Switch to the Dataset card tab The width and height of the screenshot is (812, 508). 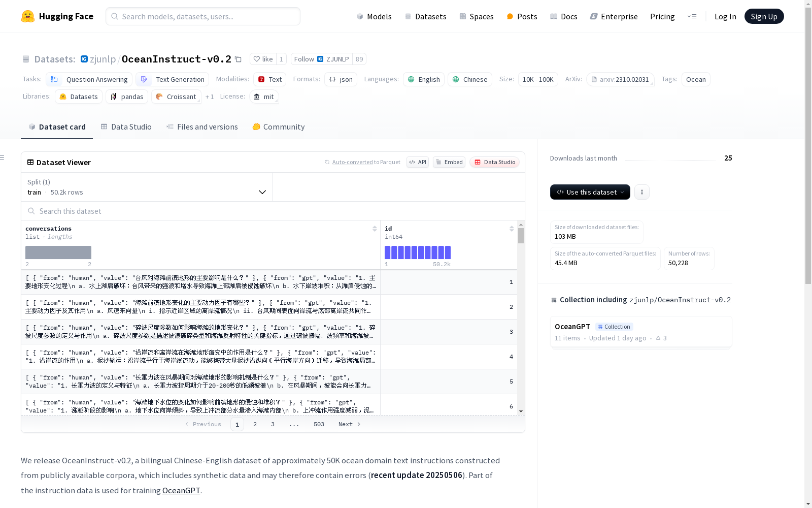click(x=57, y=127)
